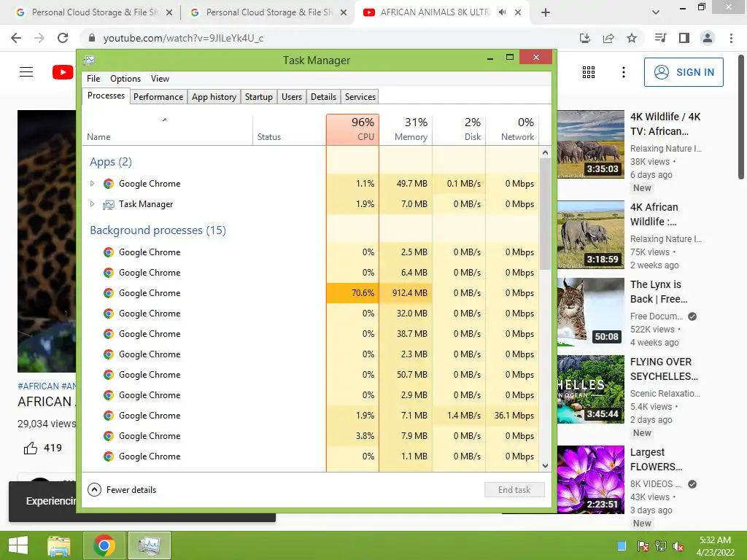Switch to the Users tab
The width and height of the screenshot is (747, 560).
coord(292,97)
